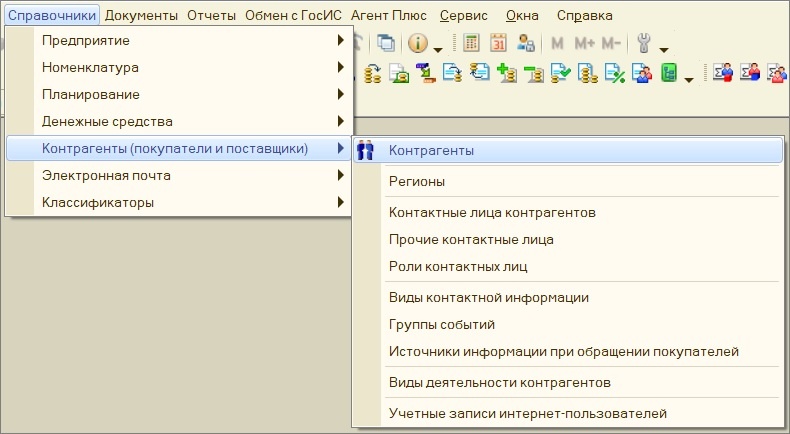The height and width of the screenshot is (434, 790).
Task: Select Контактные лица контрагентов entry
Action: pos(568,213)
